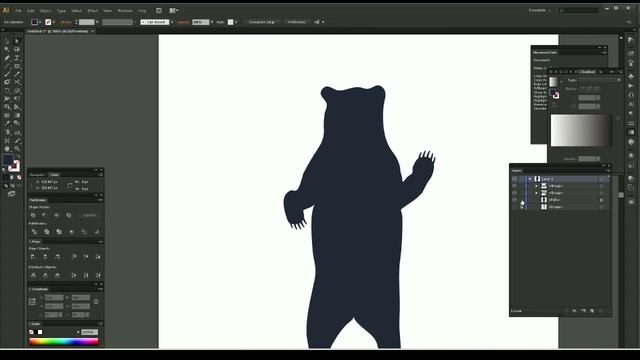This screenshot has width=640, height=360.
Task: Select the Scale tool
Action: [17, 91]
